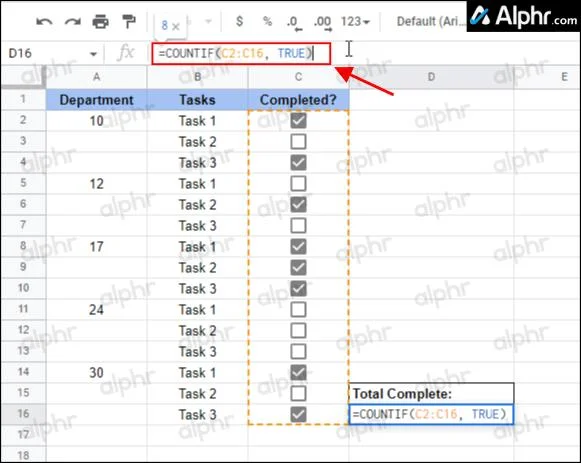
Task: Click the Print icon
Action: click(101, 21)
